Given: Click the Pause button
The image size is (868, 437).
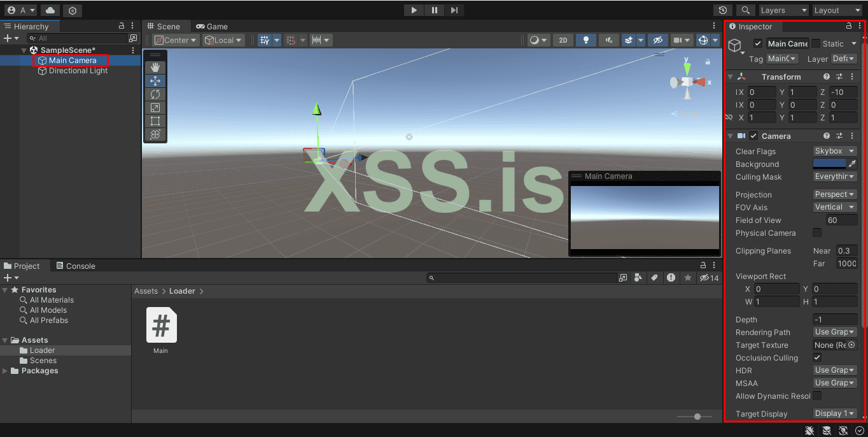Looking at the screenshot, I should (x=435, y=10).
